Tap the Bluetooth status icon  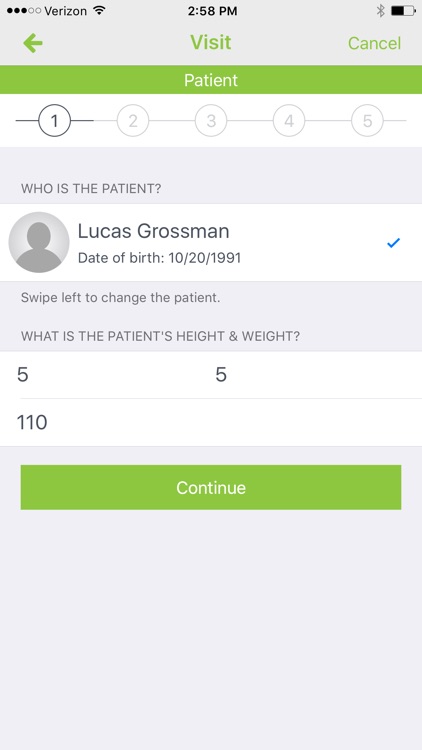click(x=380, y=11)
